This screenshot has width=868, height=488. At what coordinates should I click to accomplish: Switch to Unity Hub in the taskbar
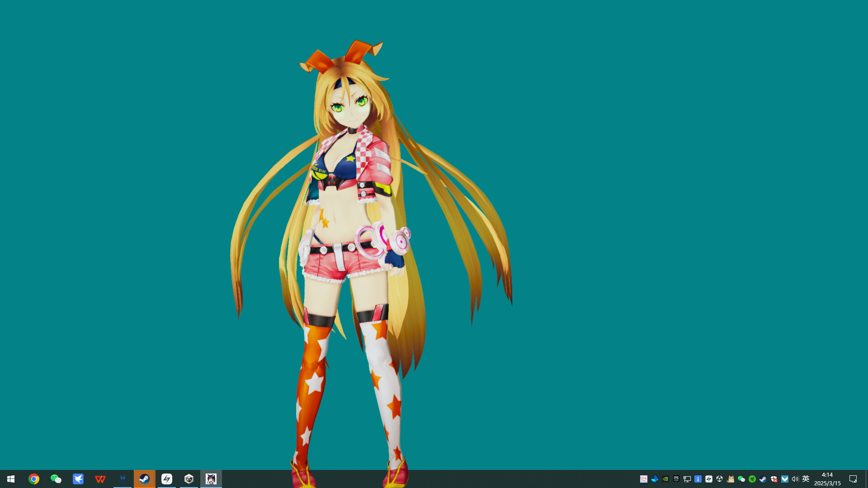pyautogui.click(x=189, y=479)
